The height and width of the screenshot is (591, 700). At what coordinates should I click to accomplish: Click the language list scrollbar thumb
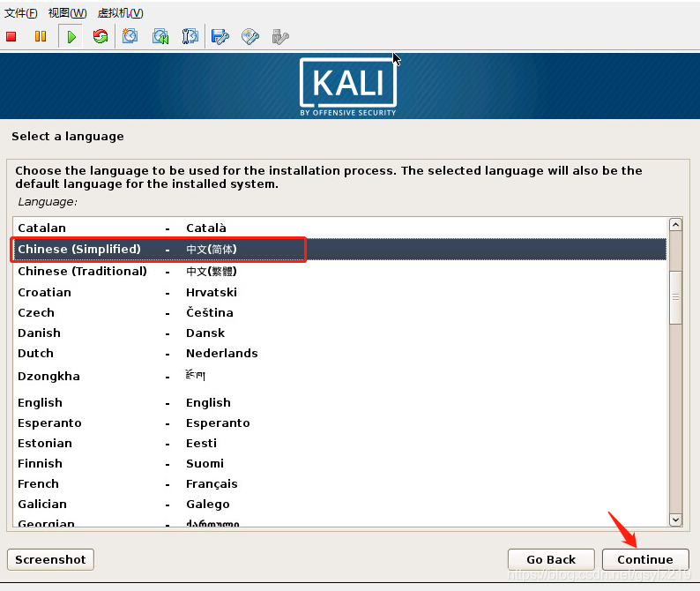click(x=675, y=297)
